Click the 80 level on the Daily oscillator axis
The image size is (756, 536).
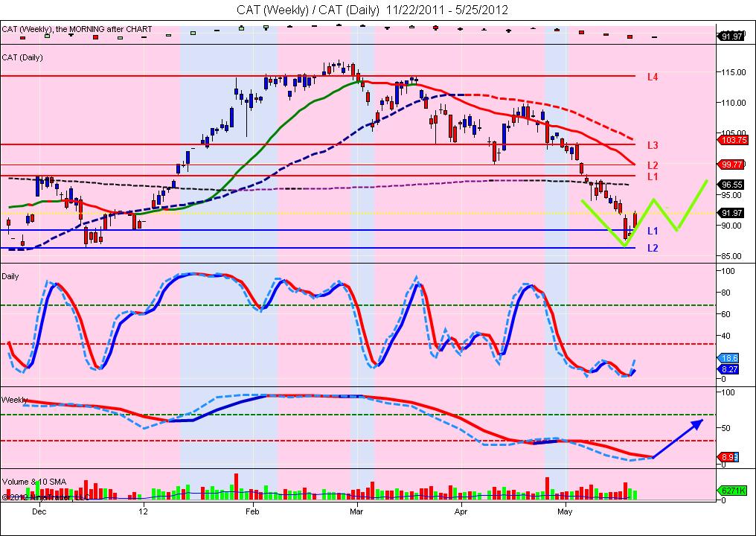[x=726, y=293]
